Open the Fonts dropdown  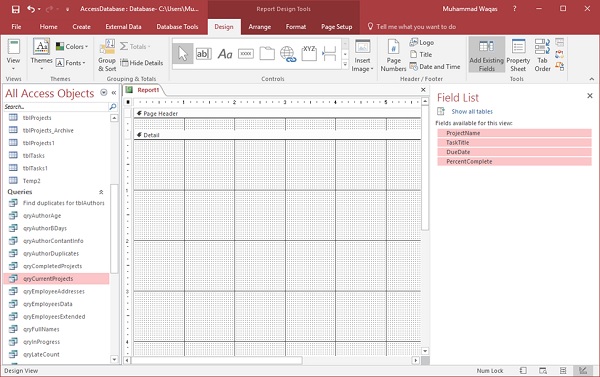(71, 63)
